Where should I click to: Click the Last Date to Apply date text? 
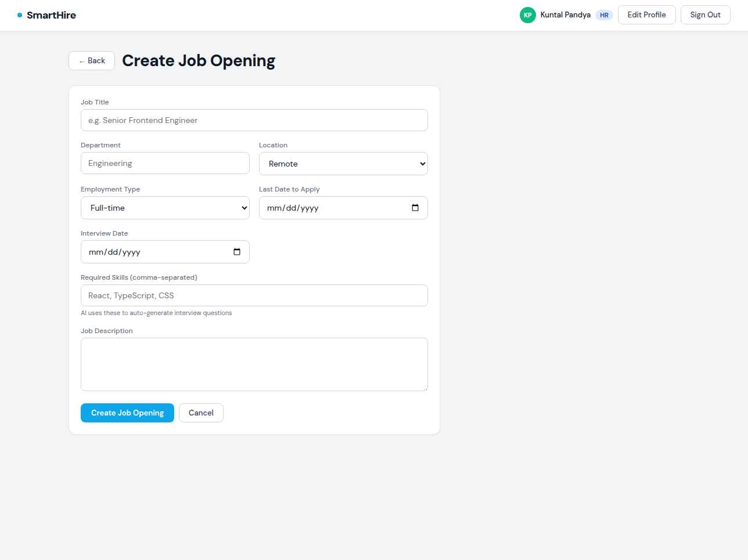[x=293, y=208]
